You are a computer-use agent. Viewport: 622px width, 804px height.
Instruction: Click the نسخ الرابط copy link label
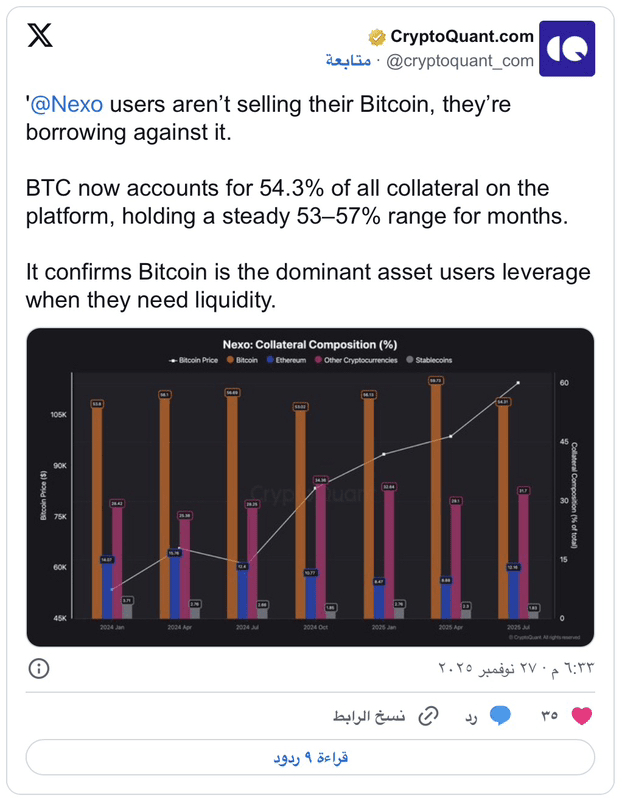369,716
